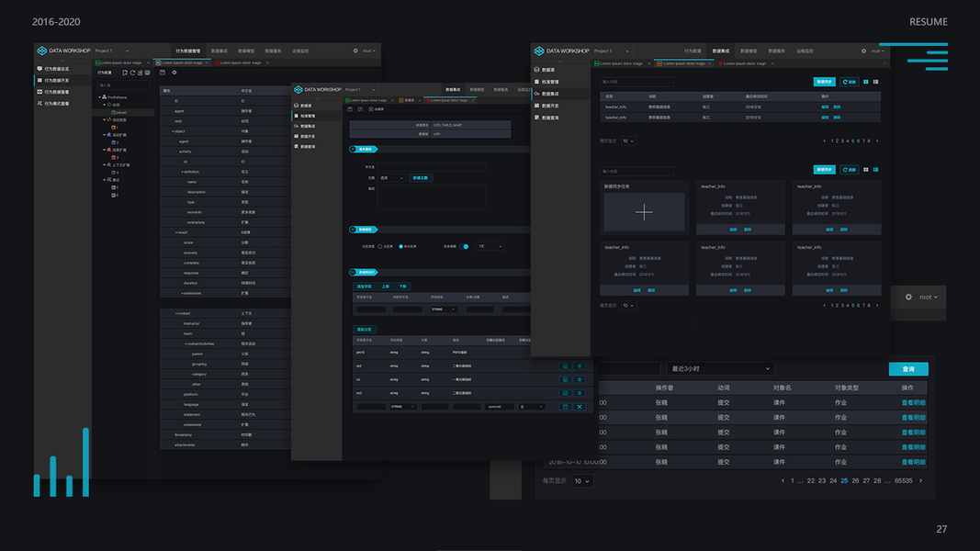Screen dimensions: 980x551
Task: Click refresh button above sync-task card grid
Action: pos(849,170)
